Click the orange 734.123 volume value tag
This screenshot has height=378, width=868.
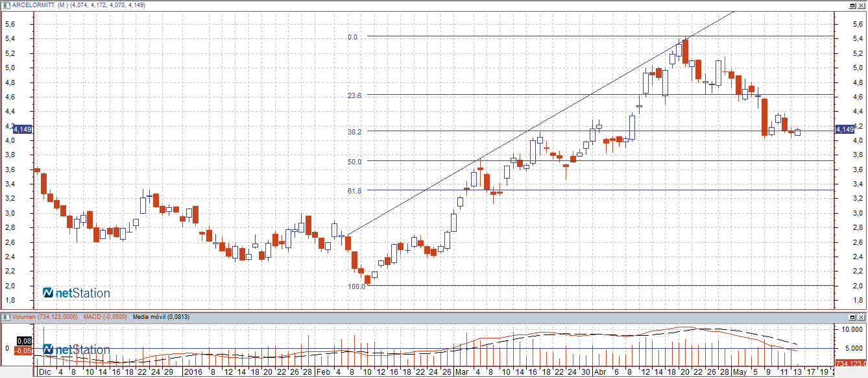[850, 363]
